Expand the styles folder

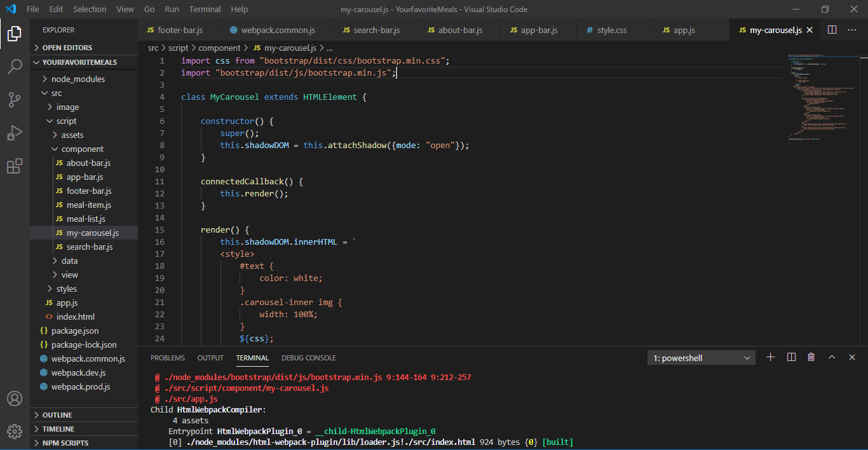(x=84, y=289)
